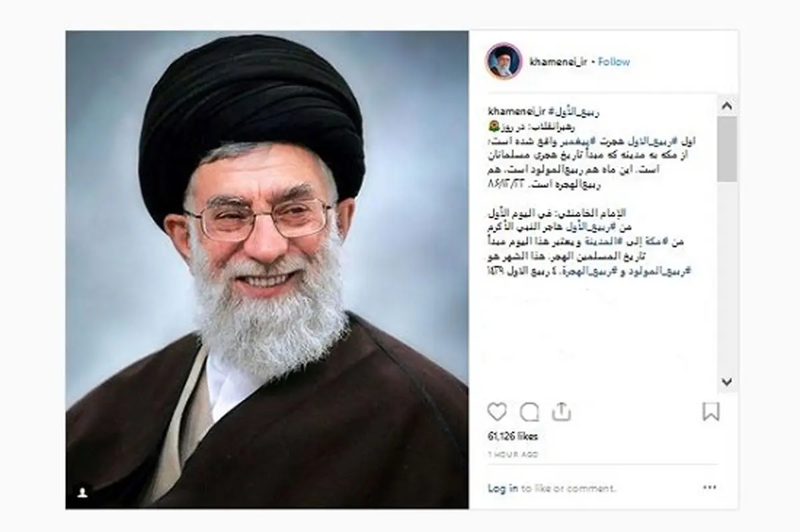Viewport: 800px width, 532px height.
Task: Show tagged people icon on the photo
Action: pyautogui.click(x=83, y=492)
